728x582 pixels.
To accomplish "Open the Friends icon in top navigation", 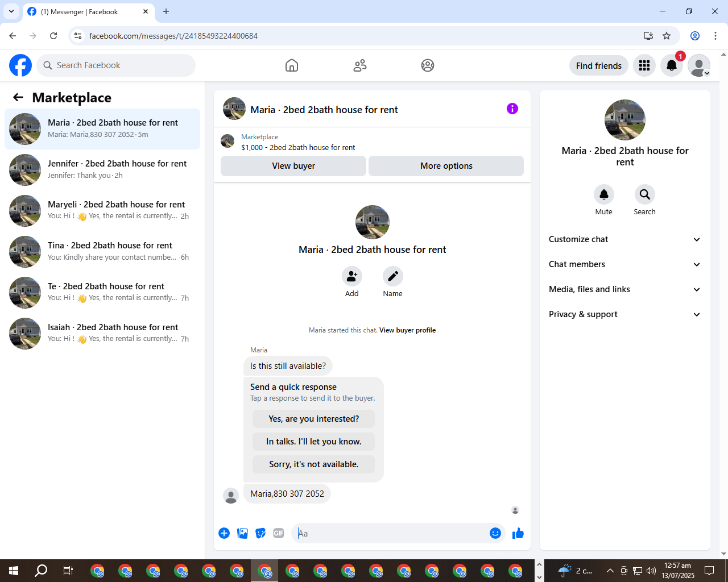I will click(x=360, y=65).
